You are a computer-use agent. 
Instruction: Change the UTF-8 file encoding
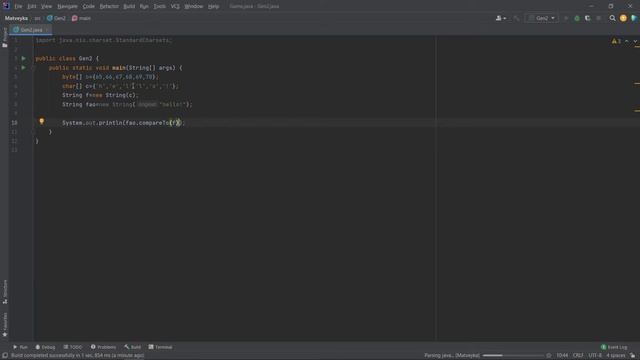(595, 356)
